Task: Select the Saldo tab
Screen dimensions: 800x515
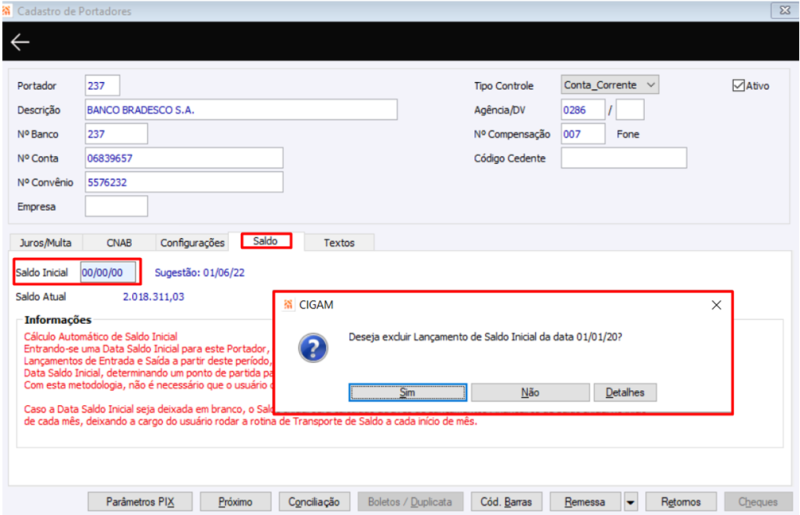Action: 266,241
